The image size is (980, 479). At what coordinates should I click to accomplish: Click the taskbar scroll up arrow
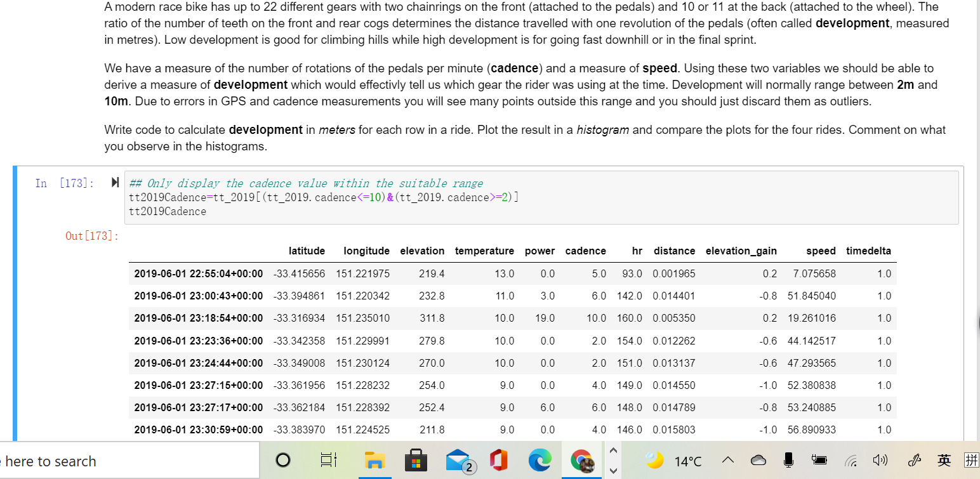(613, 450)
